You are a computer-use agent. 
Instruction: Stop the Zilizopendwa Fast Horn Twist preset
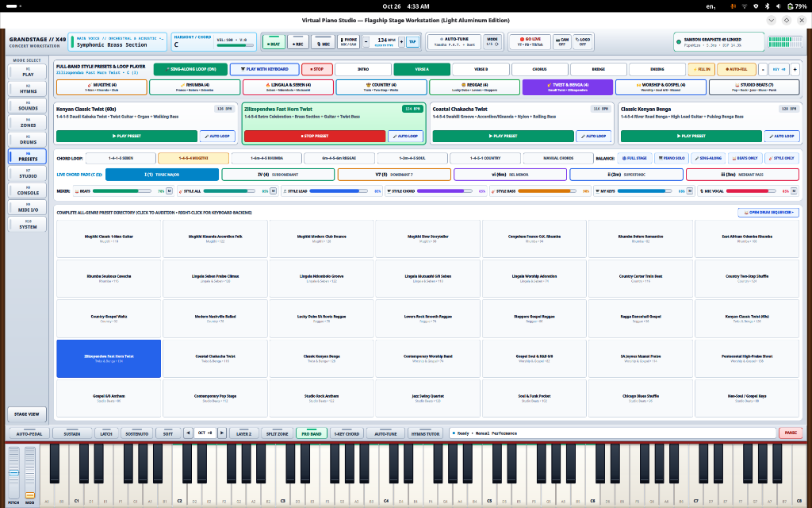[x=315, y=136]
